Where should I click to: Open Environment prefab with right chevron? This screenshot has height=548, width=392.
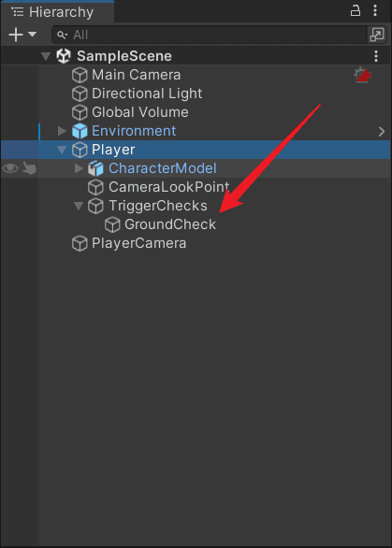382,132
